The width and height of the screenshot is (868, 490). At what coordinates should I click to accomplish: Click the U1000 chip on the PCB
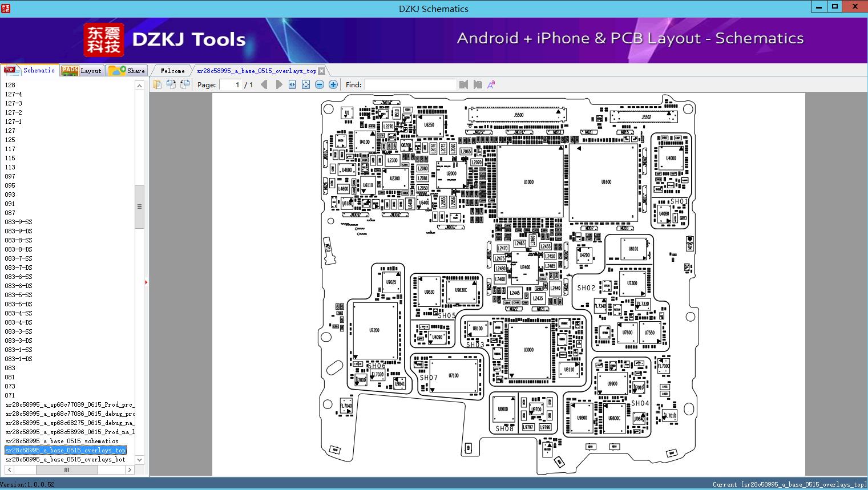pyautogui.click(x=529, y=182)
